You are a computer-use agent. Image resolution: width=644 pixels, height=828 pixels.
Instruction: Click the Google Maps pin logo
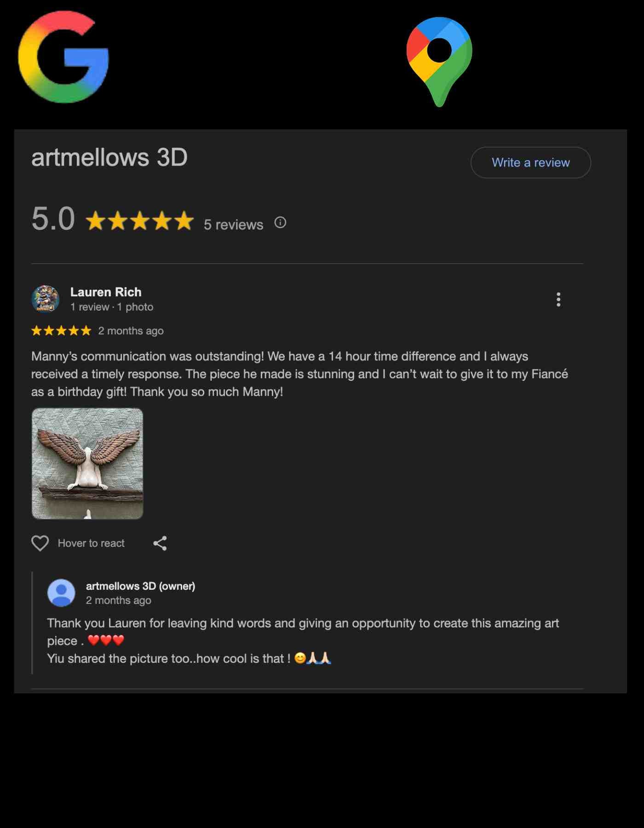pos(439,62)
